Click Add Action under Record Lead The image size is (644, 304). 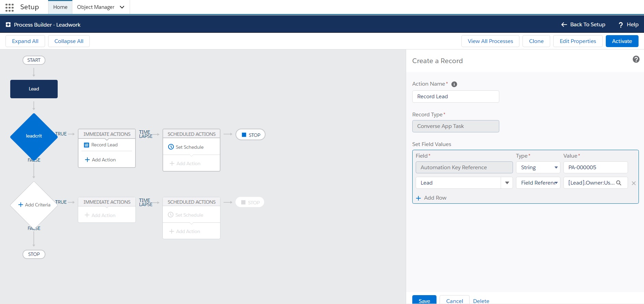(104, 160)
